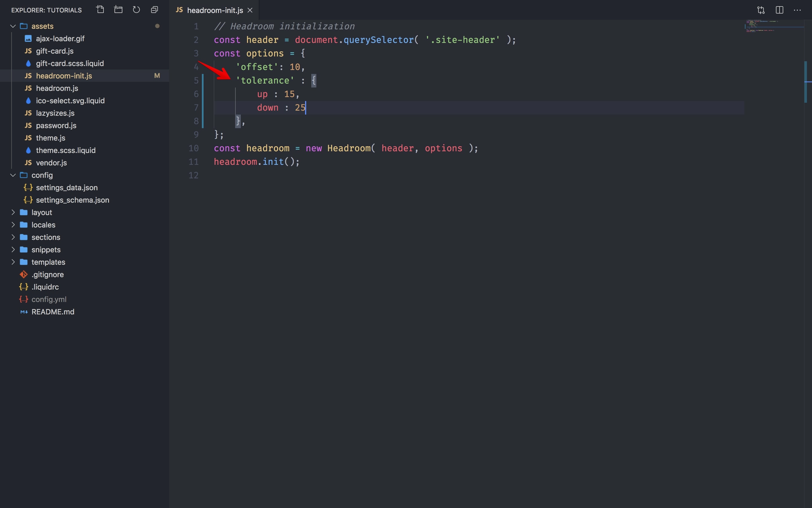Create a new folder in Explorer
The image size is (812, 508).
point(118,10)
